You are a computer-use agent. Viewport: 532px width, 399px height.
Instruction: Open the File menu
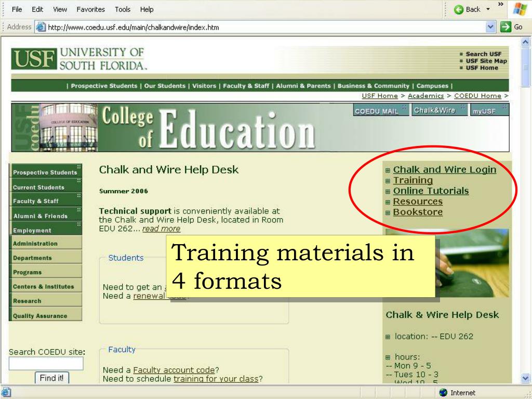17,9
